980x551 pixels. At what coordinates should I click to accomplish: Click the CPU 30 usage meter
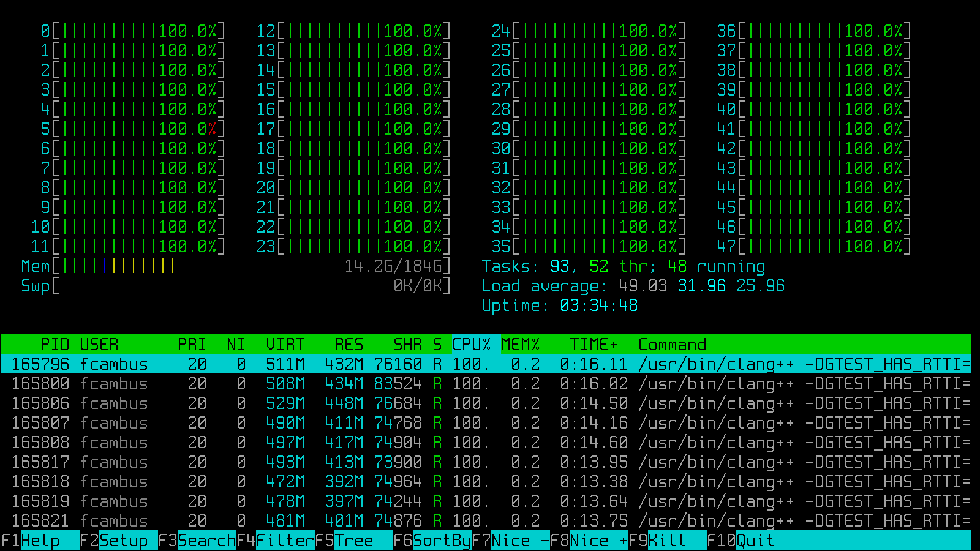(589, 149)
